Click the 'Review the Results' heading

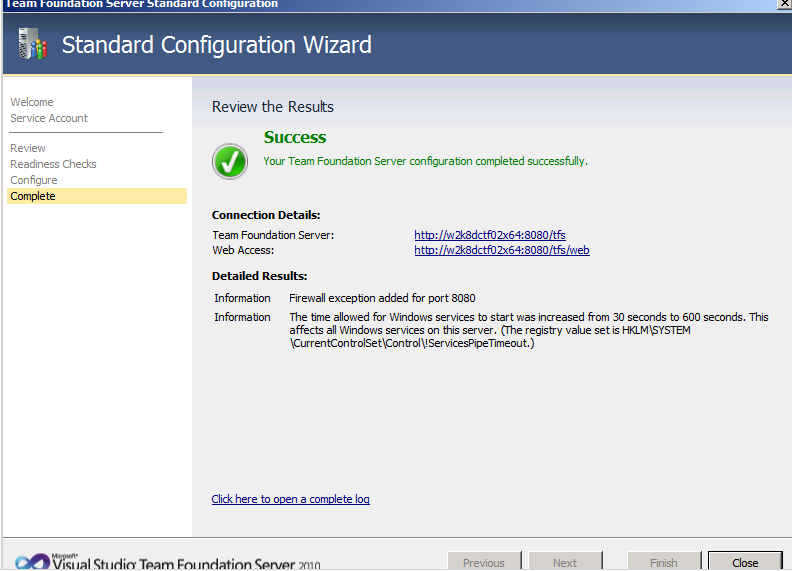click(x=273, y=107)
